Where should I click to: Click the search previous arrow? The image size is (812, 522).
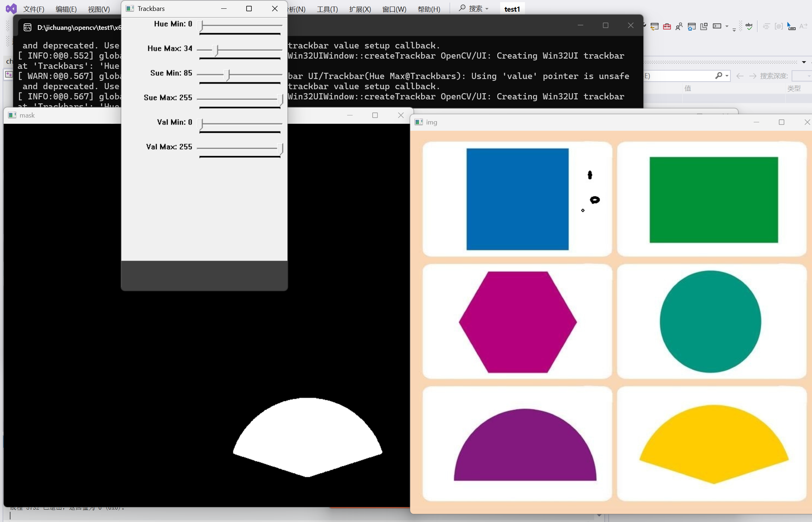click(x=740, y=76)
